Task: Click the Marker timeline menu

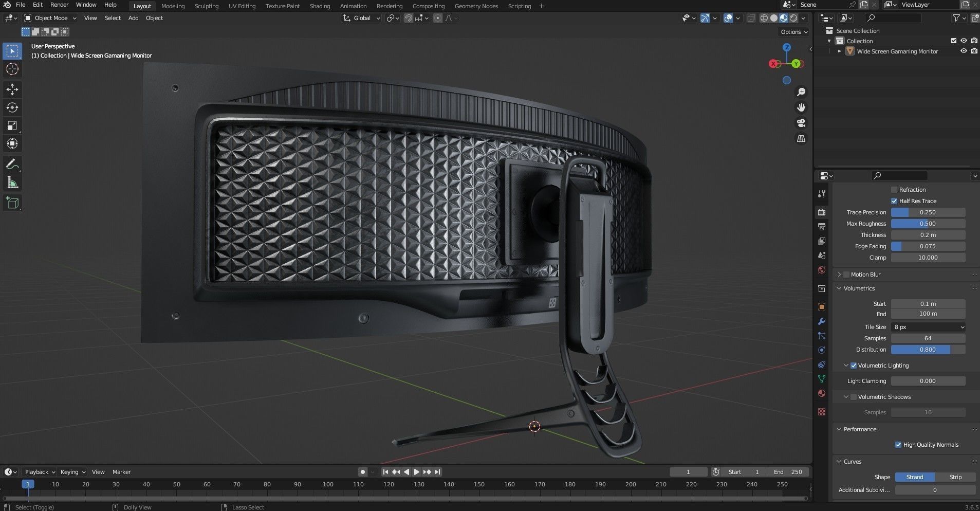Action: coord(121,472)
